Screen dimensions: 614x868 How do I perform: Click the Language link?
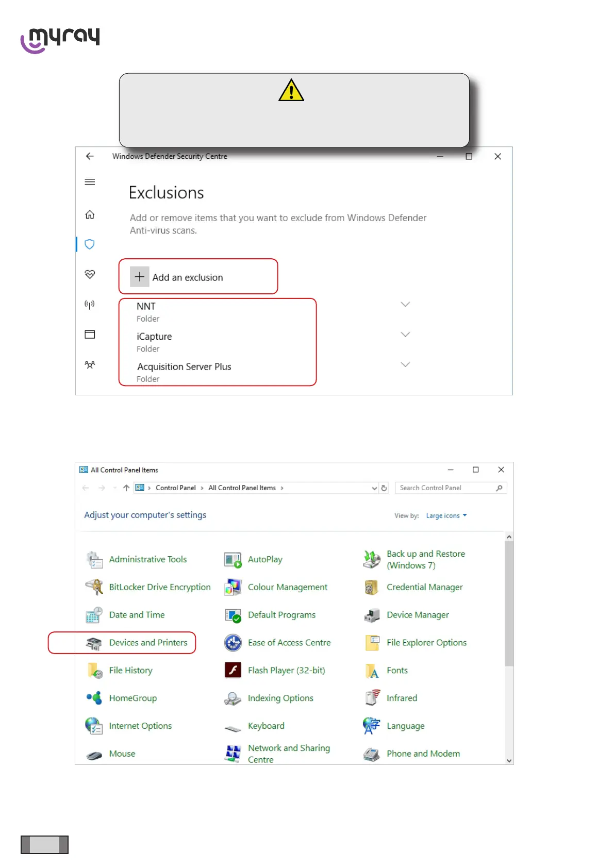pyautogui.click(x=406, y=726)
